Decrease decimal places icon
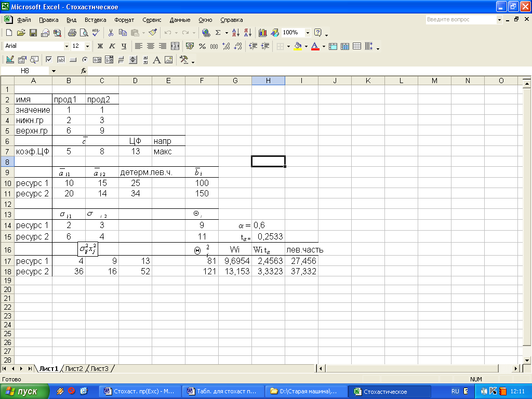 [238, 46]
